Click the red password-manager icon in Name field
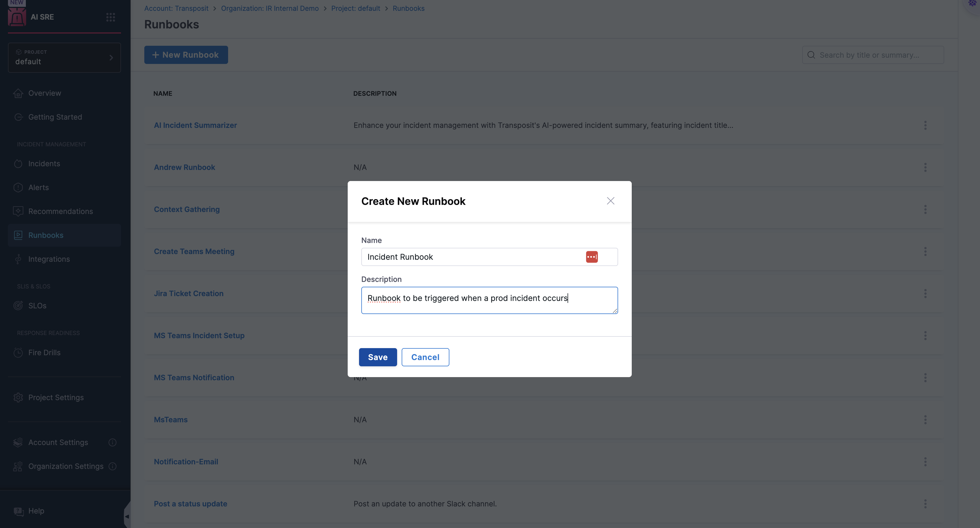This screenshot has height=528, width=980. [592, 257]
